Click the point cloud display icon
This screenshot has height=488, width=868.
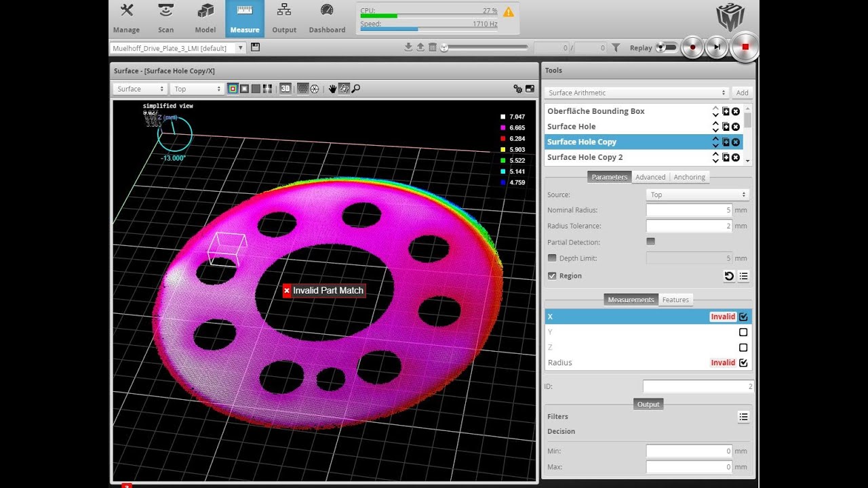pyautogui.click(x=303, y=89)
